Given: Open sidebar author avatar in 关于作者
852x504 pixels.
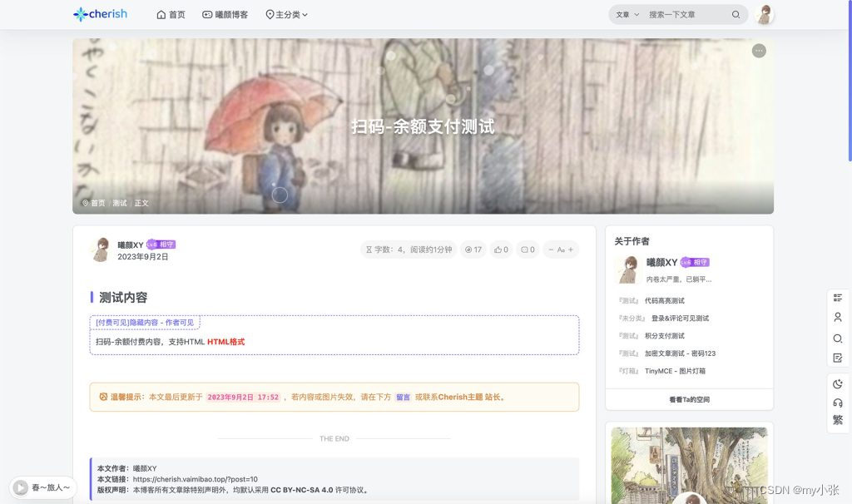Looking at the screenshot, I should click(627, 269).
